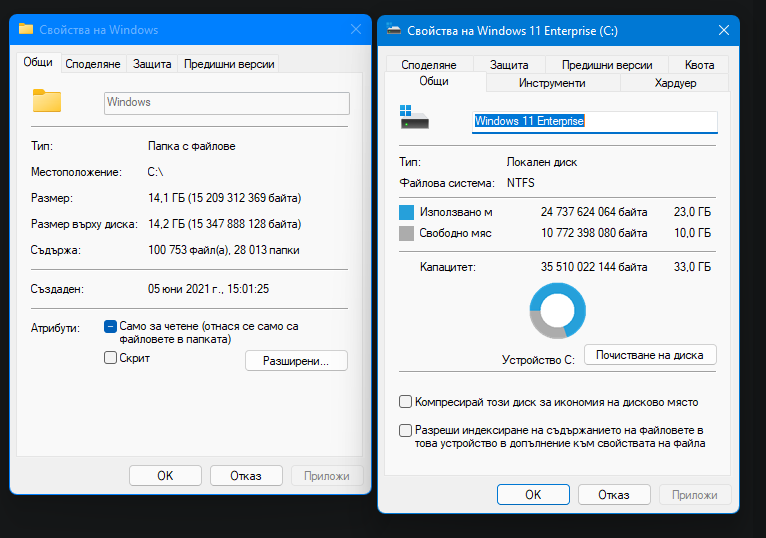The image size is (766, 538).
Task: Click Приложи in C: drive properties
Action: (x=695, y=495)
